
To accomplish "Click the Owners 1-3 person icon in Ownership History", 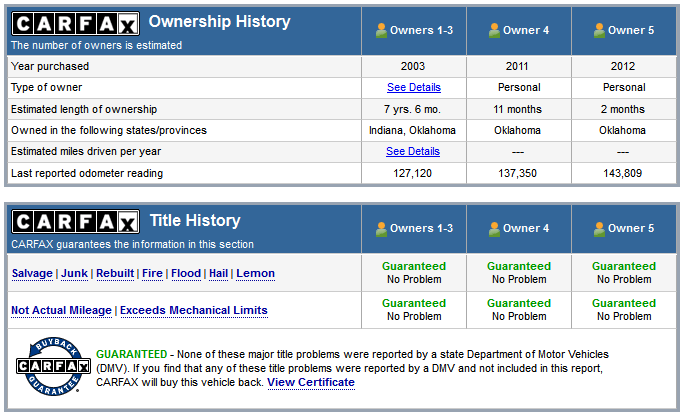I will click(381, 30).
